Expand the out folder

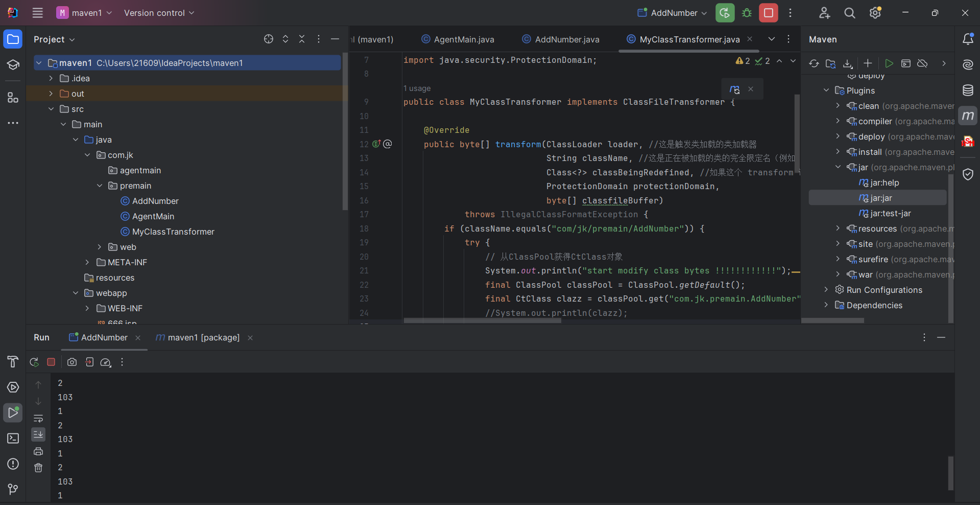(51, 94)
